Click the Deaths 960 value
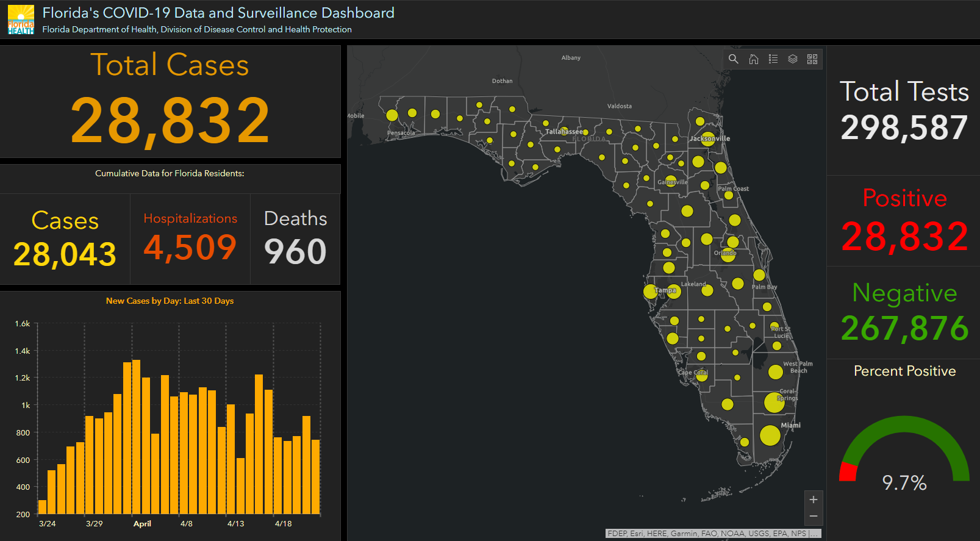Screen dimensions: 980x541 (x=295, y=252)
